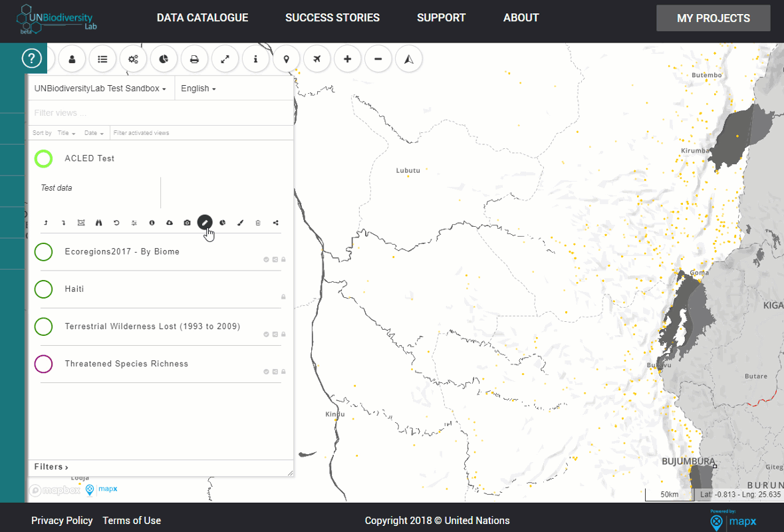Open the SUCCESS STORIES menu item

coord(332,18)
